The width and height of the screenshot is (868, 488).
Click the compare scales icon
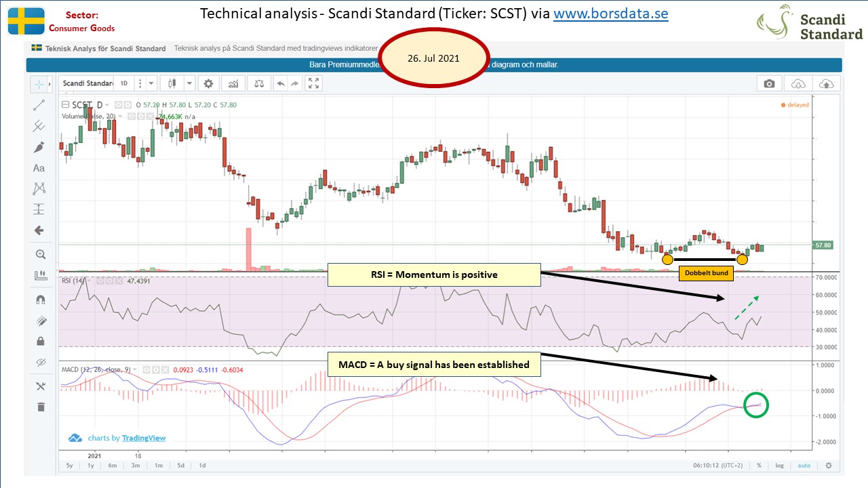tap(258, 83)
